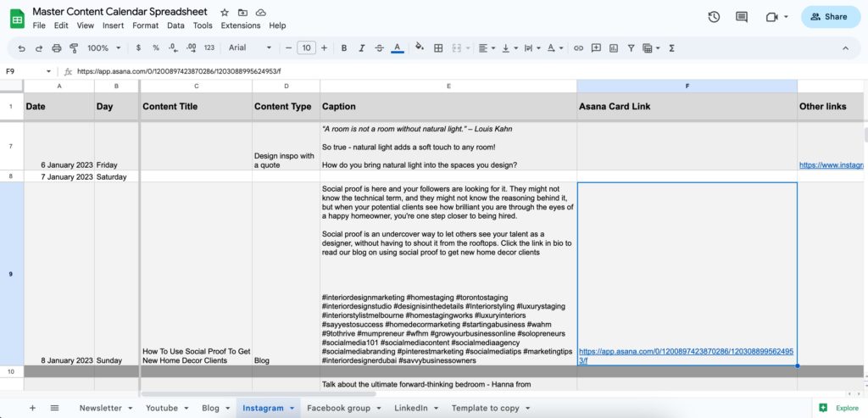Open the text wrapping dropdown
This screenshot has height=418, width=868.
(x=531, y=48)
